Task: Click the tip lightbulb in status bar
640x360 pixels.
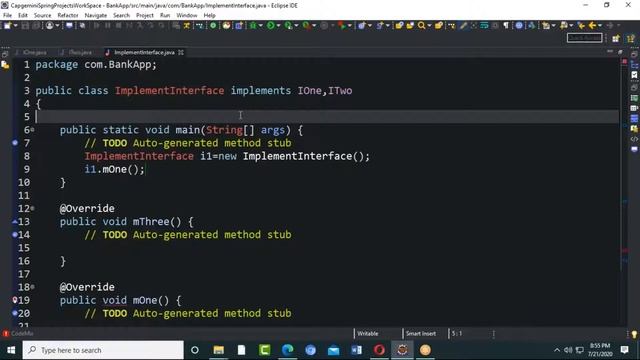Action: 634,334
